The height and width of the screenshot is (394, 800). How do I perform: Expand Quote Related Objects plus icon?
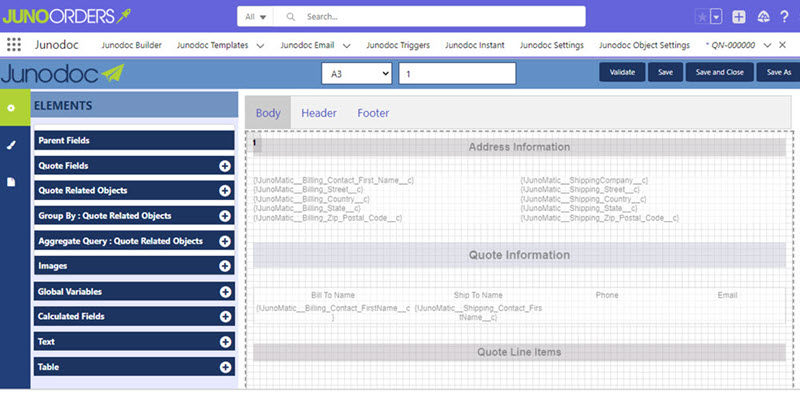[x=225, y=191]
